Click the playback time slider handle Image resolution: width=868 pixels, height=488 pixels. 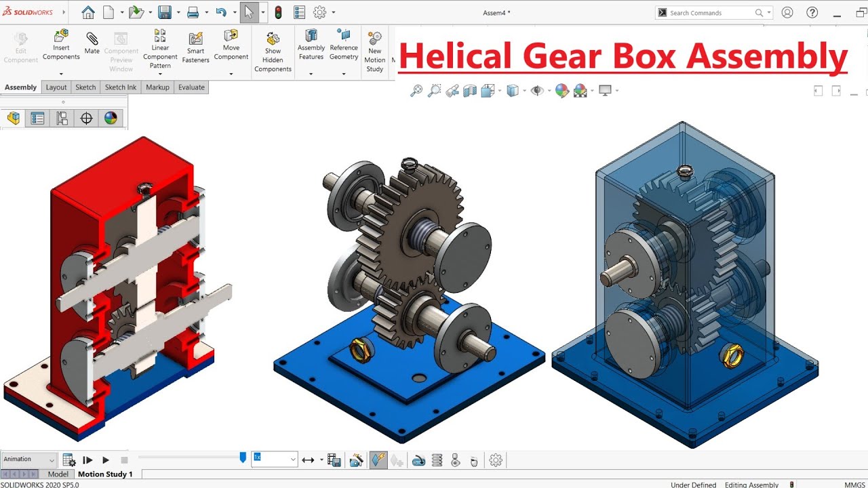[x=243, y=458]
